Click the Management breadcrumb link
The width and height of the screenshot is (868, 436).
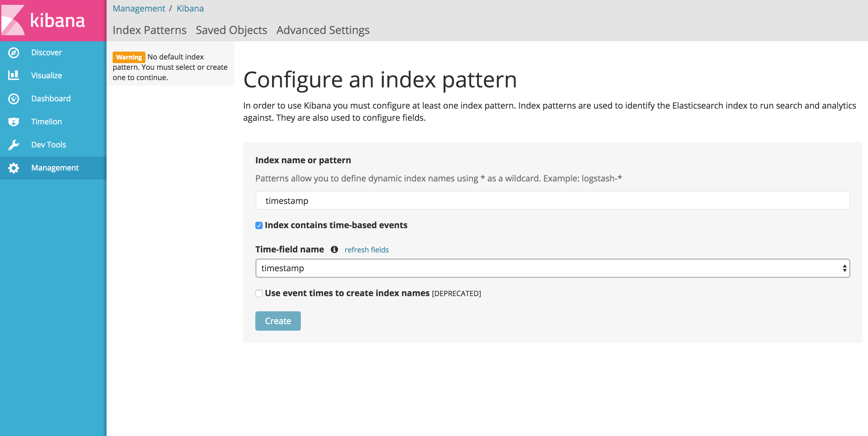pyautogui.click(x=139, y=8)
